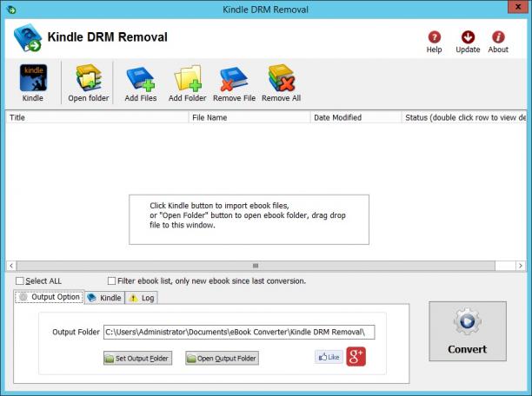Screen dimensions: 532x396
Task: Click Open Output Folder button
Action: point(223,358)
